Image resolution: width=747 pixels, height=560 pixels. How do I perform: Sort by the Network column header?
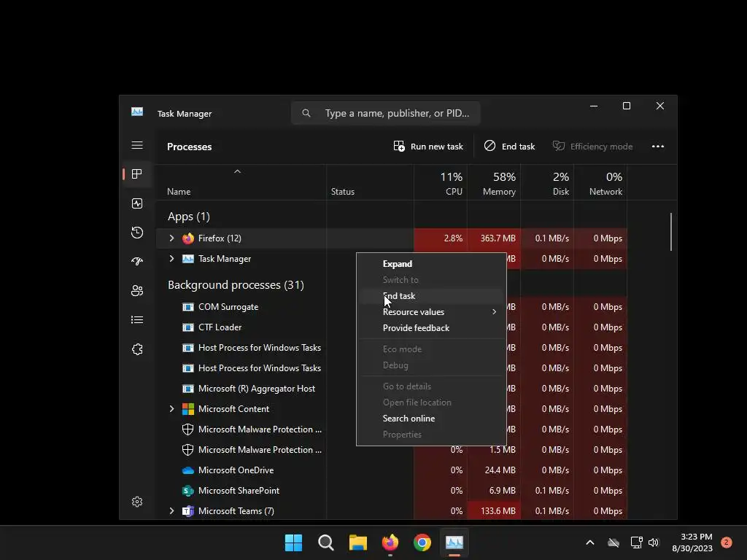pos(601,183)
